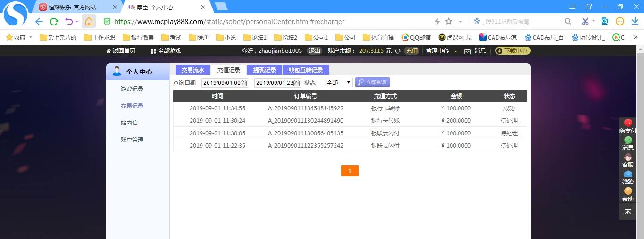Click the scroll-to-top arrow icon

pos(628,212)
